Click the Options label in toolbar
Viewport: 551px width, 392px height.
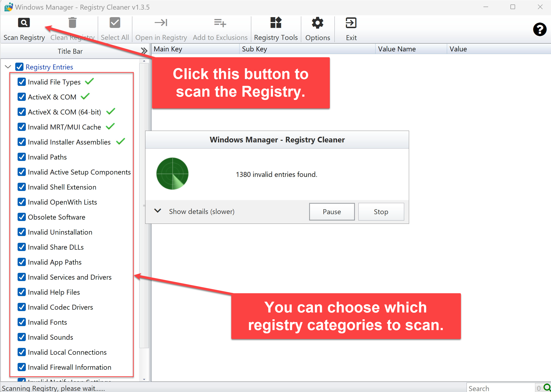click(x=317, y=38)
